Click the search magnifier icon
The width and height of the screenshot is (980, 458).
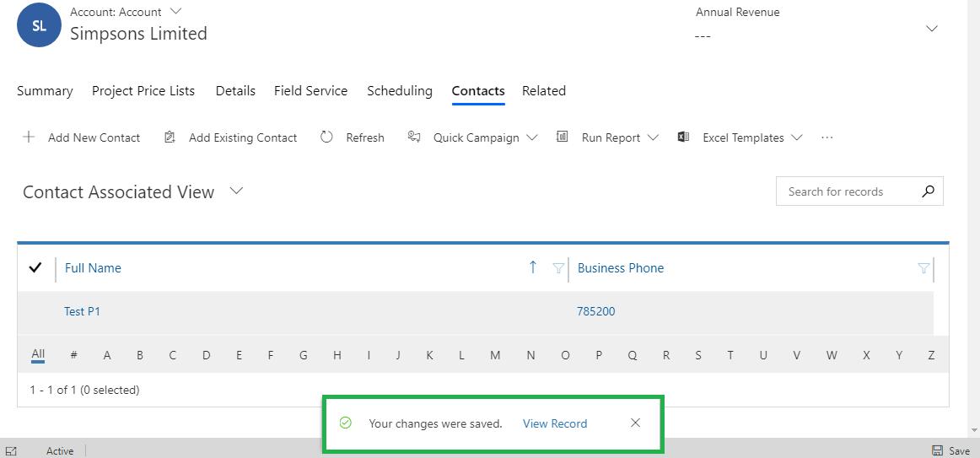[x=929, y=191]
